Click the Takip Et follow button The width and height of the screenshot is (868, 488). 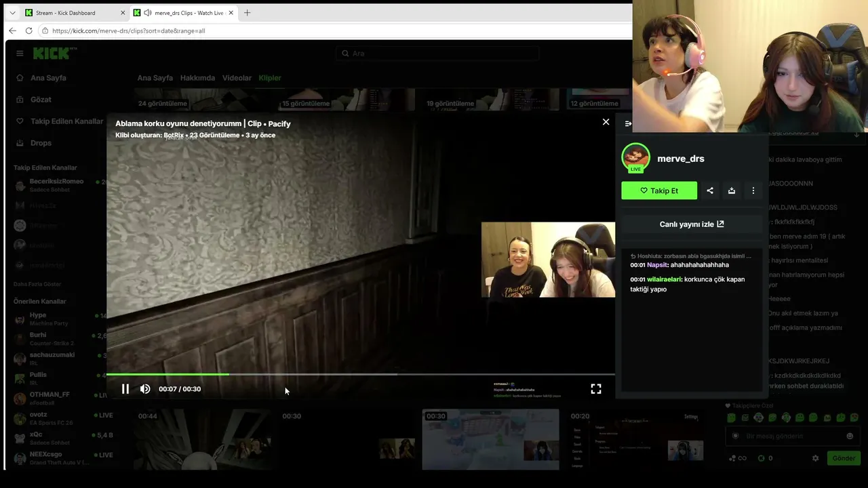coord(659,190)
